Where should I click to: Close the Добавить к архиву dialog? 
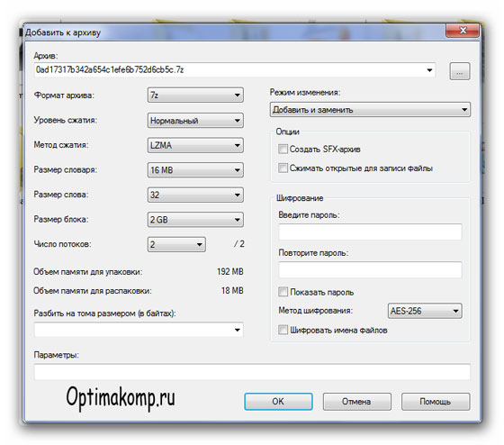(x=463, y=31)
